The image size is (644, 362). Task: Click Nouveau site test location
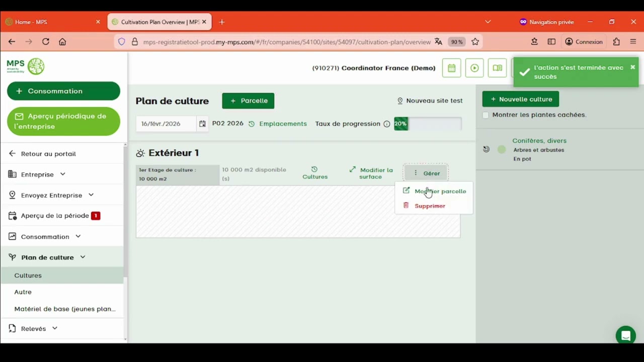pos(430,101)
